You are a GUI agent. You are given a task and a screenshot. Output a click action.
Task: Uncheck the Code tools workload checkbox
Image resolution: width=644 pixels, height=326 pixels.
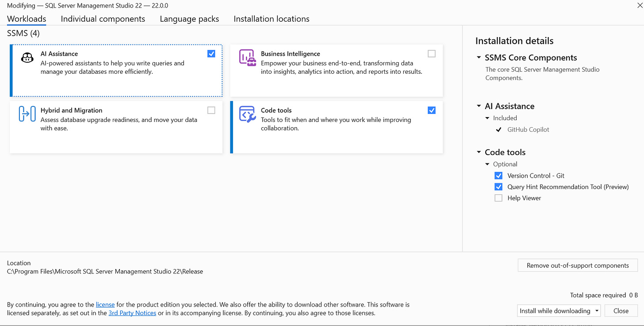[432, 110]
